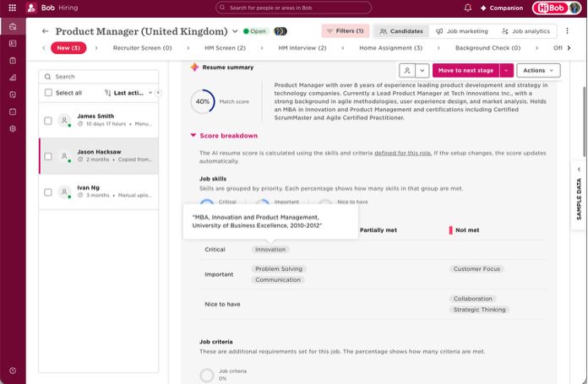
Task: Go back with the left arrow
Action: 46,31
